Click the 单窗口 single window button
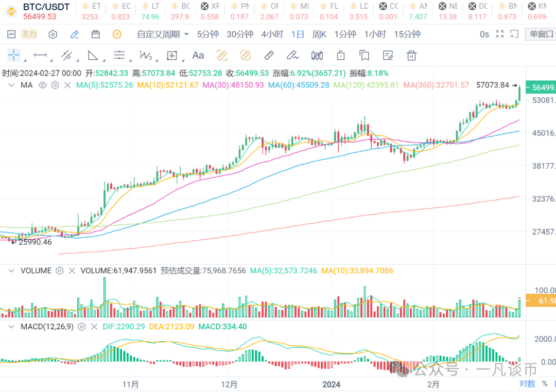The image size is (556, 392). tap(541, 34)
